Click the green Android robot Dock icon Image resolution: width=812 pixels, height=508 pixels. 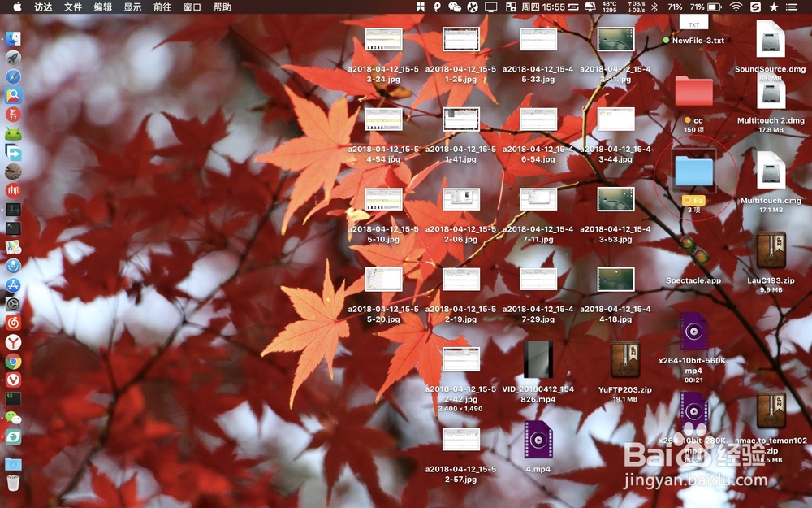pos(14,134)
